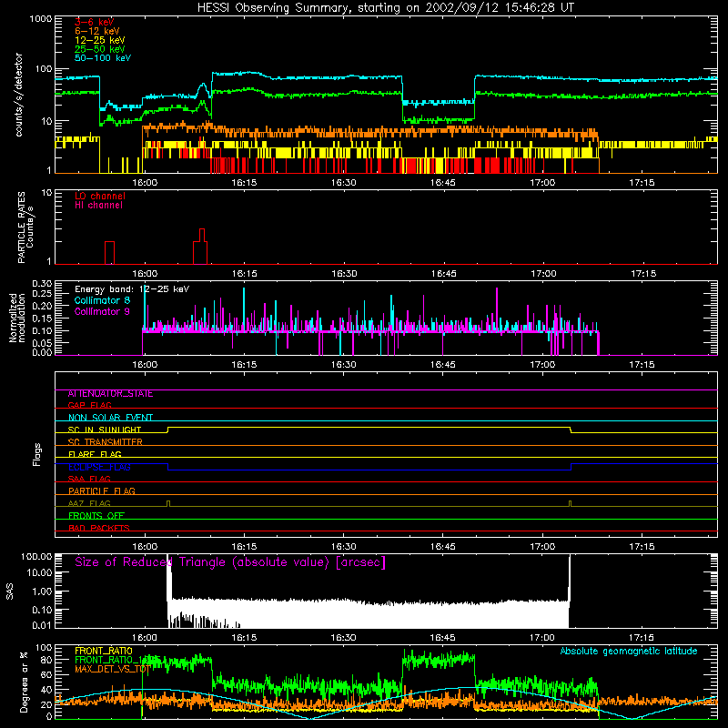Select the SC_IN_SUNLIGHT flag label

point(105,430)
